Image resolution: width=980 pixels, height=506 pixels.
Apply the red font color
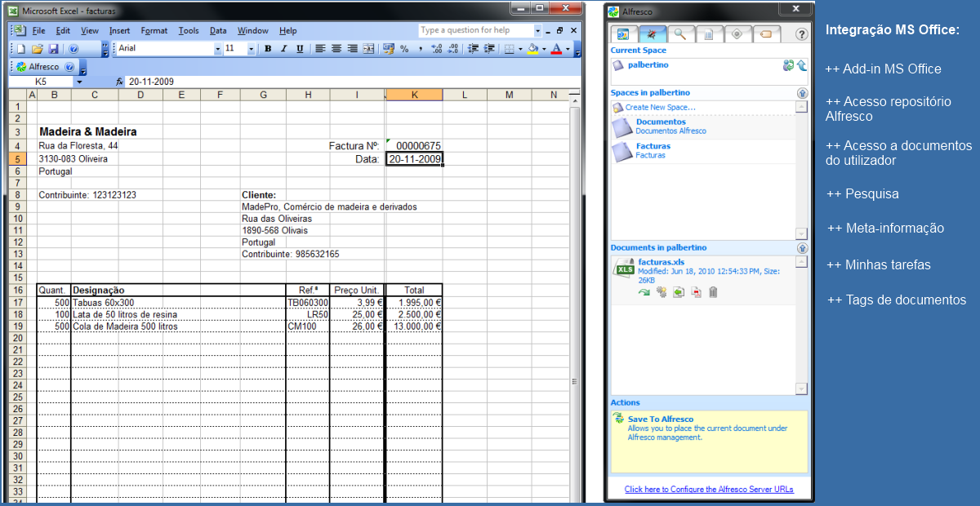(x=556, y=49)
